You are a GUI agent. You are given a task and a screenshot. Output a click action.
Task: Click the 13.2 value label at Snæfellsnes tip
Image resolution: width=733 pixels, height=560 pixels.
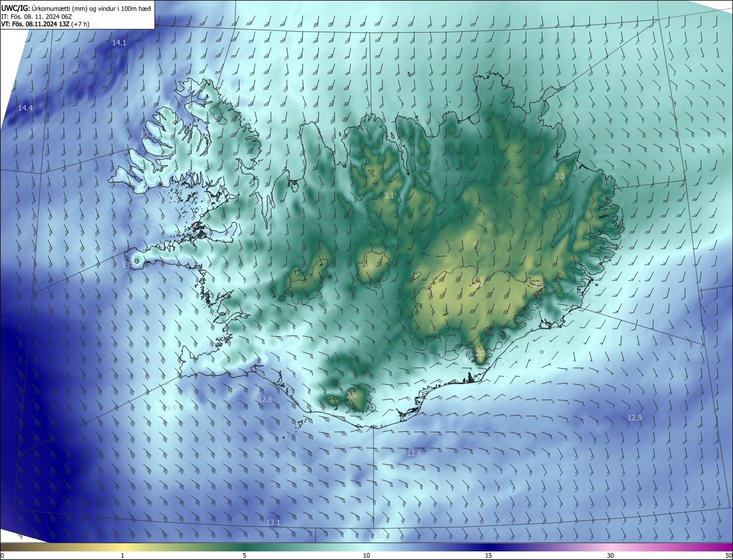coord(129,265)
